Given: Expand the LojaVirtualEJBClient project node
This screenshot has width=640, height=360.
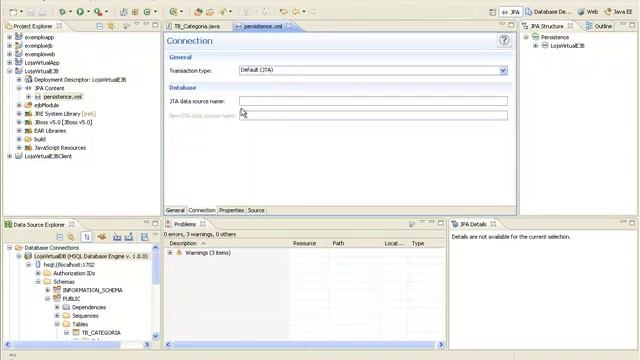Looking at the screenshot, I should [9, 156].
